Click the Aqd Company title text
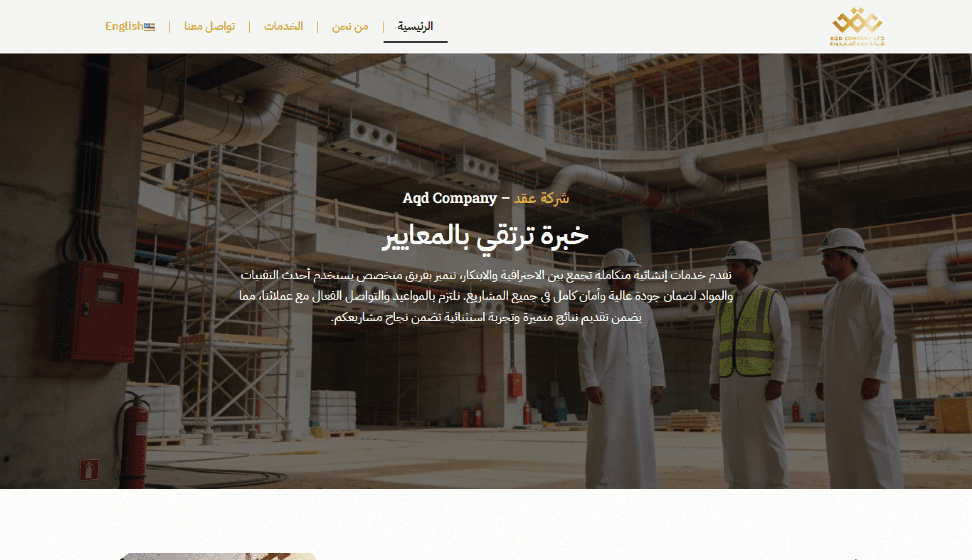 click(450, 198)
